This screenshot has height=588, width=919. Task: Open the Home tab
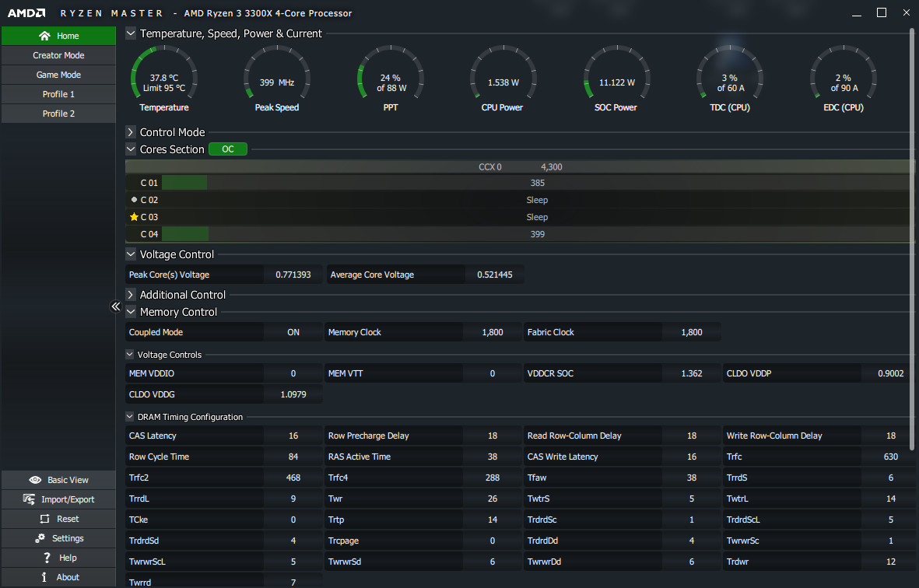pyautogui.click(x=58, y=36)
